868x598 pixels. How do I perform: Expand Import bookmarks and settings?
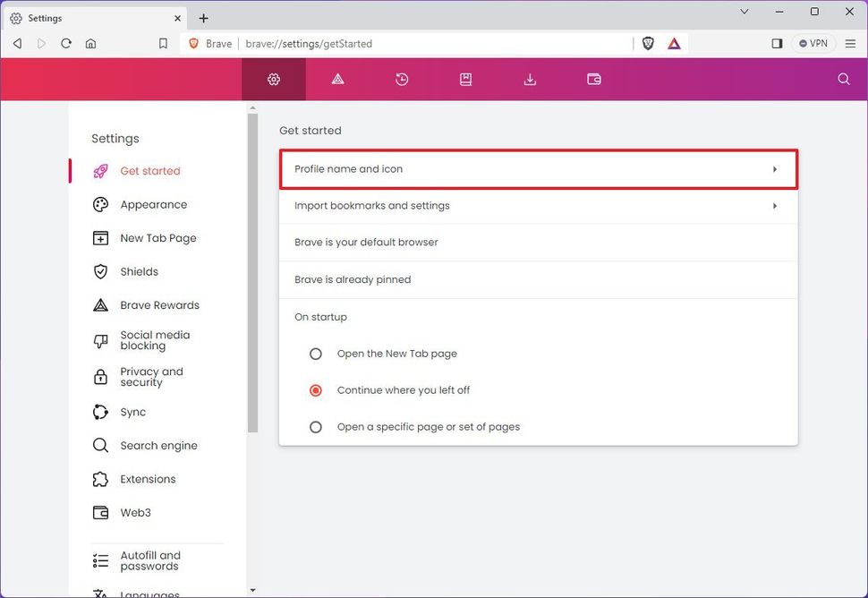pyautogui.click(x=537, y=205)
